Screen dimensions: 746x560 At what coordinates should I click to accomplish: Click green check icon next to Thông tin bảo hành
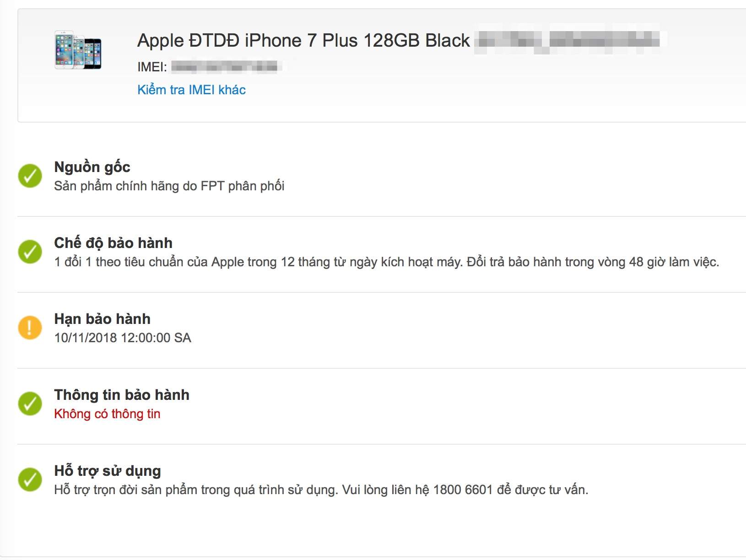30,404
